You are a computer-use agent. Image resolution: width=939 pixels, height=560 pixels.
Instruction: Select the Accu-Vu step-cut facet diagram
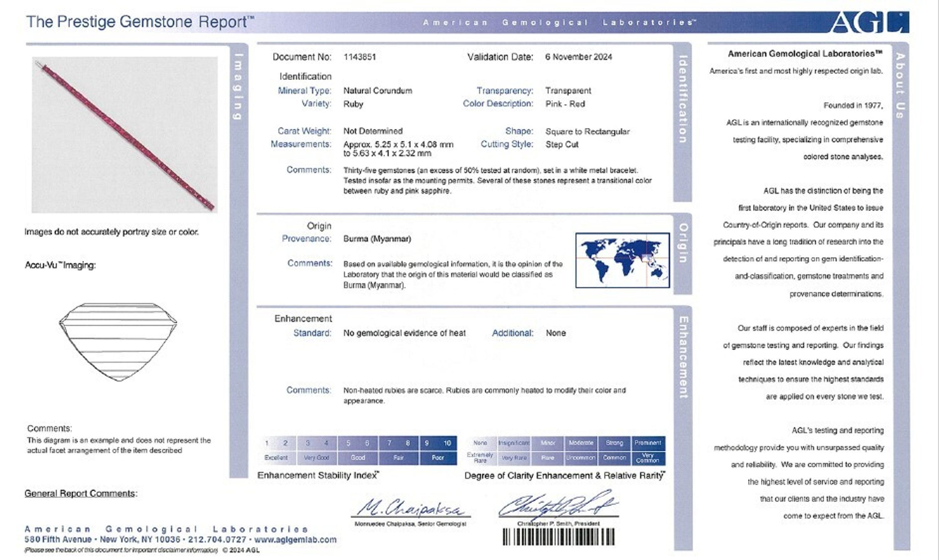coord(118,342)
